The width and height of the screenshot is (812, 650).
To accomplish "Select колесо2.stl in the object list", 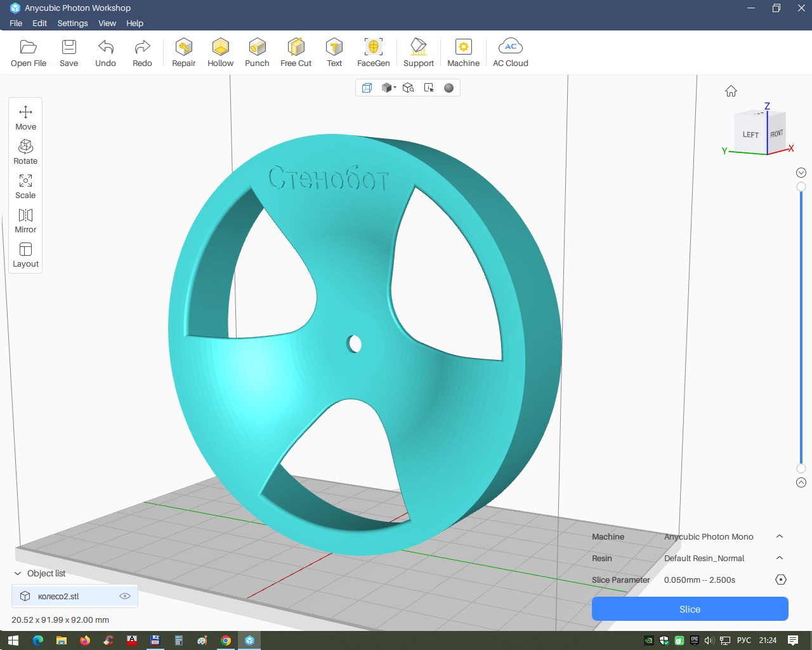I will click(58, 596).
